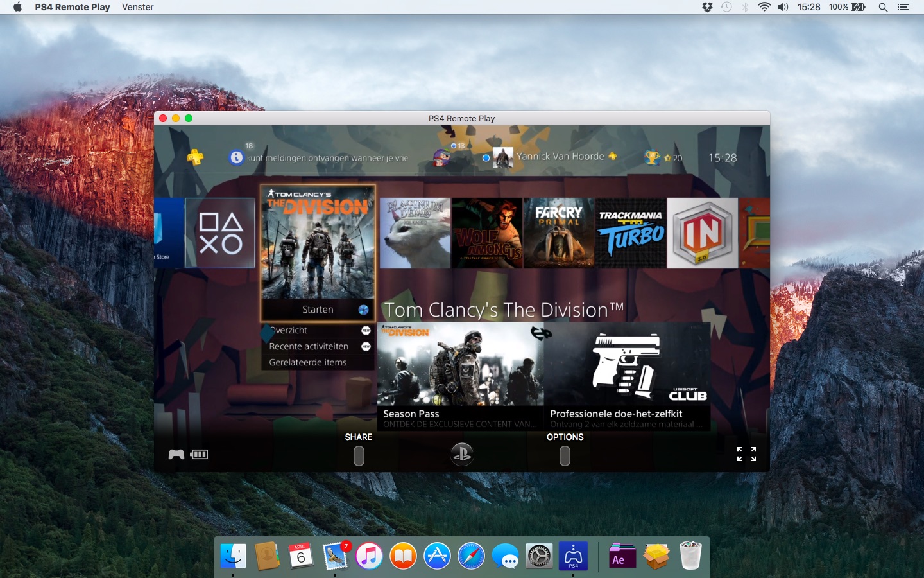
Task: Open Notification Center icon
Action: click(903, 7)
